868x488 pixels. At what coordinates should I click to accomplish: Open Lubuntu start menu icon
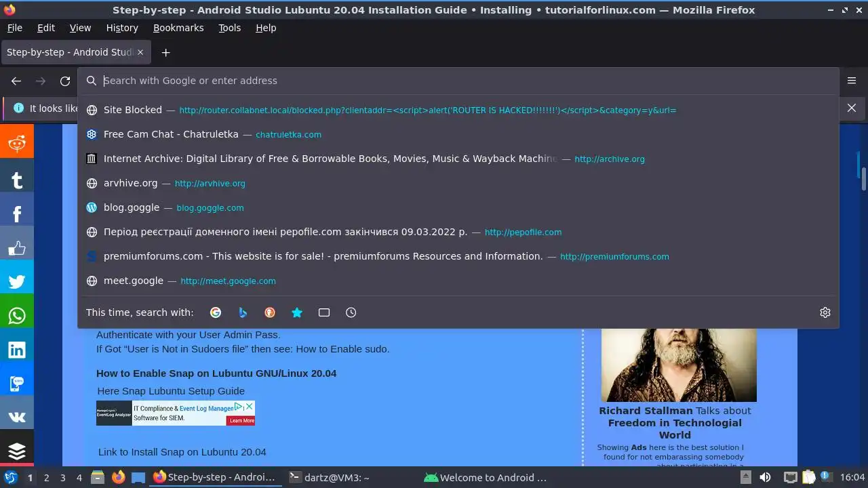point(10,477)
